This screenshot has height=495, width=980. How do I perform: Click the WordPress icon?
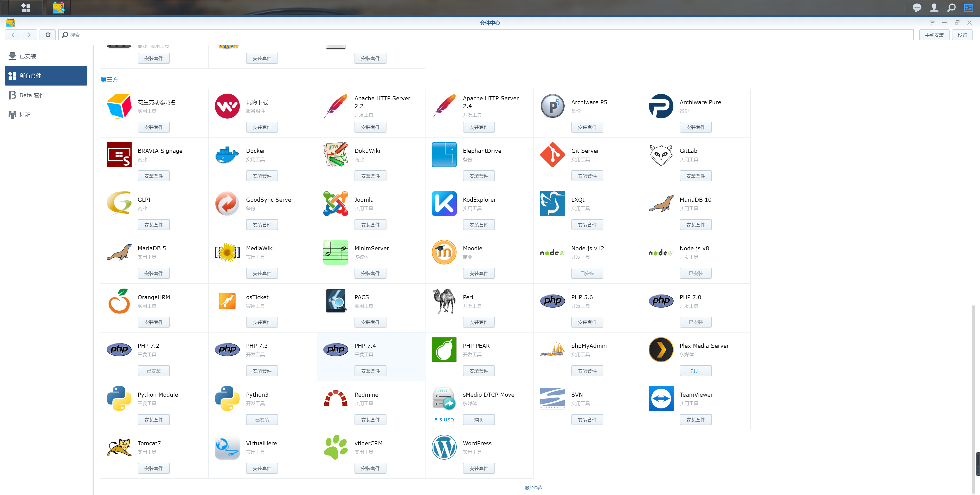point(444,447)
